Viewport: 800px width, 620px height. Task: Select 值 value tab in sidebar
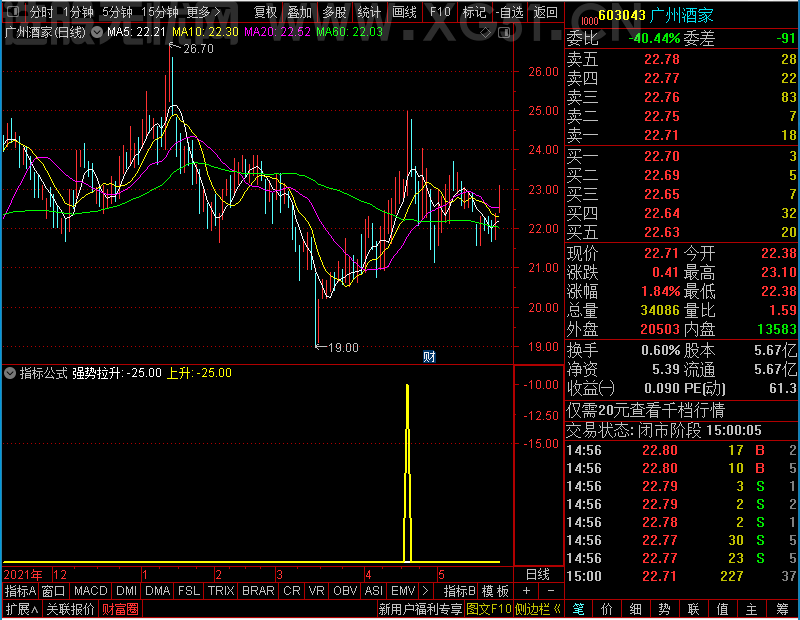(x=722, y=609)
